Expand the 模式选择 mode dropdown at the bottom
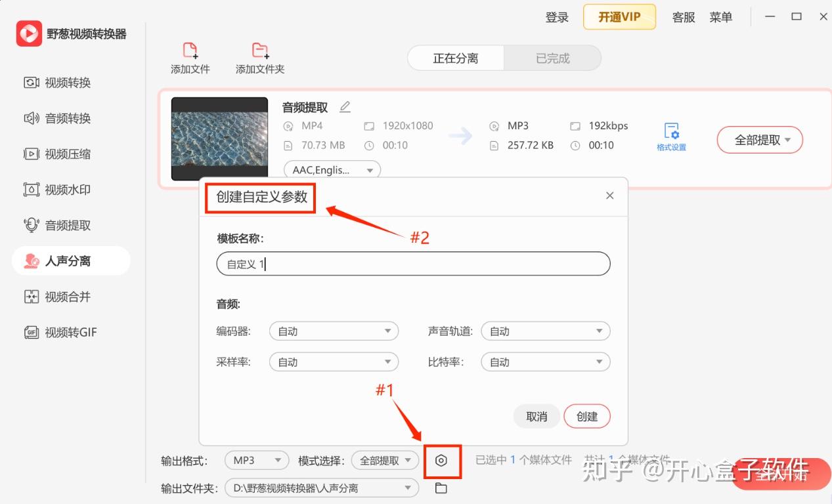The width and height of the screenshot is (832, 504). click(x=385, y=461)
